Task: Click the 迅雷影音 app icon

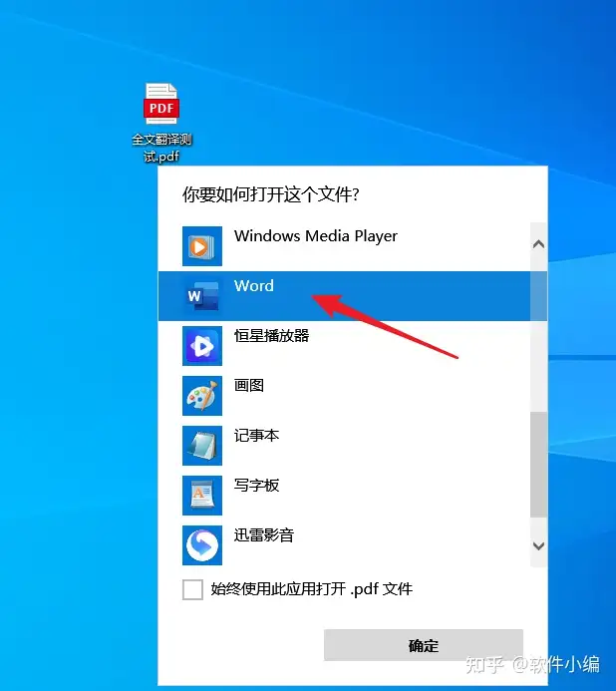Action: pos(202,545)
